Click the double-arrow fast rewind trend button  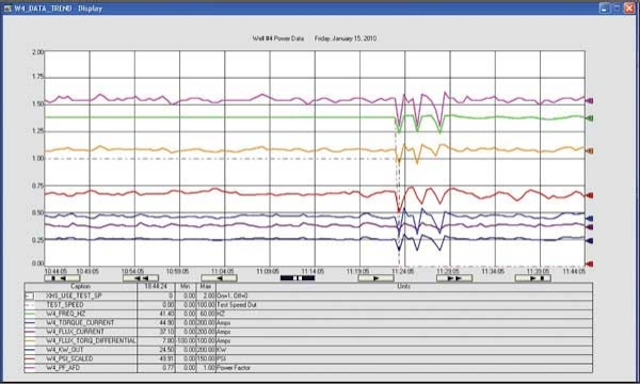pyautogui.click(x=140, y=278)
